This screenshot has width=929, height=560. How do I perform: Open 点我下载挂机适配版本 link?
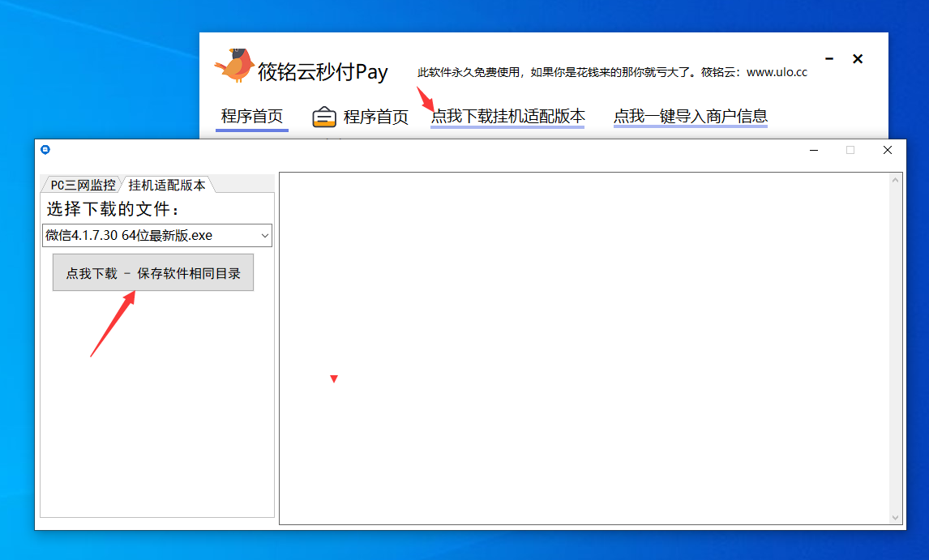[507, 116]
